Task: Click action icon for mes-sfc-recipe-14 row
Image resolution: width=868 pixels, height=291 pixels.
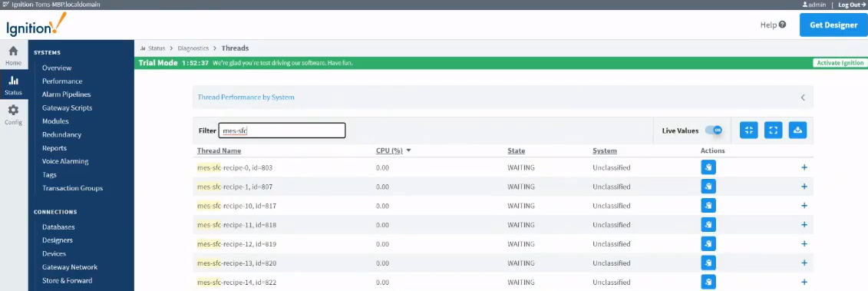Action: (x=708, y=282)
